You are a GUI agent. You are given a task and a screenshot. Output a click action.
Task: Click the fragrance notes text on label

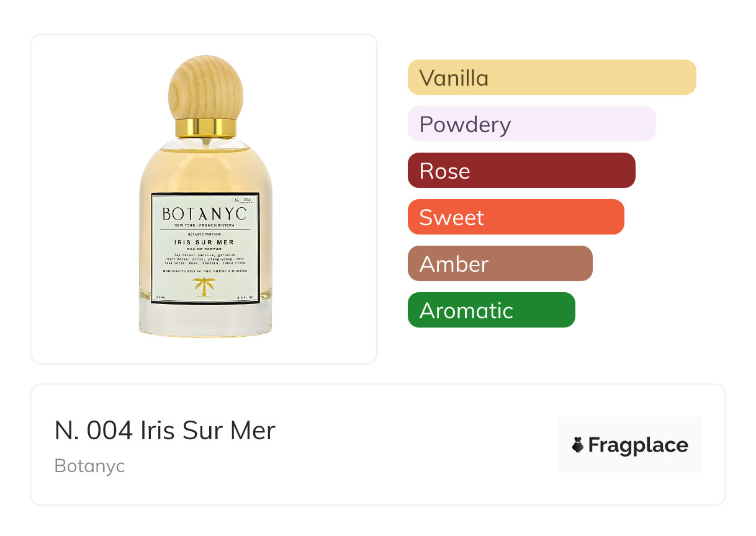pyautogui.click(x=204, y=259)
